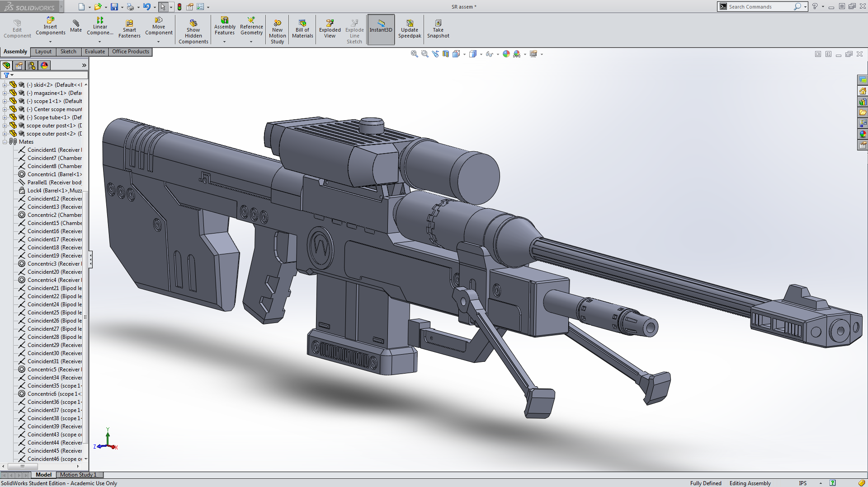This screenshot has height=487, width=868.
Task: Click Update Speedpak
Action: pos(410,29)
